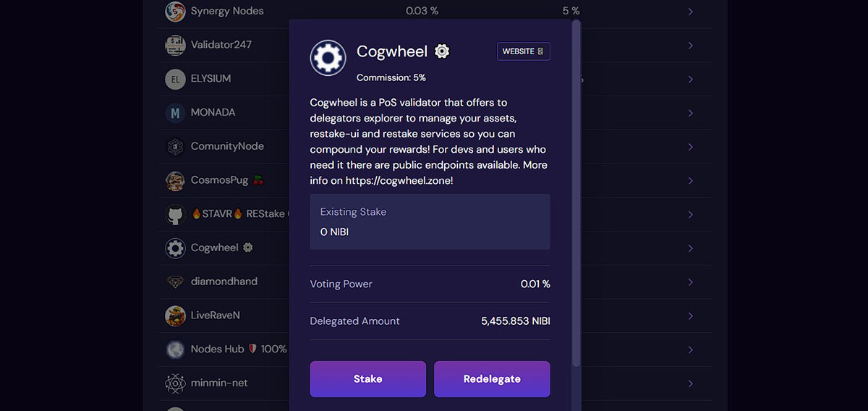Expand the minmin-net row chevron
The image size is (868, 411).
(x=691, y=384)
